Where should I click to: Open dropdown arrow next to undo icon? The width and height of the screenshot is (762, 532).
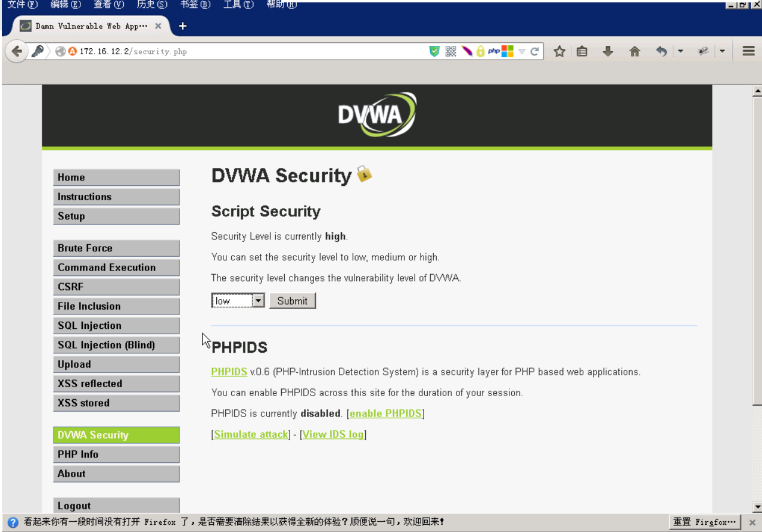[680, 51]
